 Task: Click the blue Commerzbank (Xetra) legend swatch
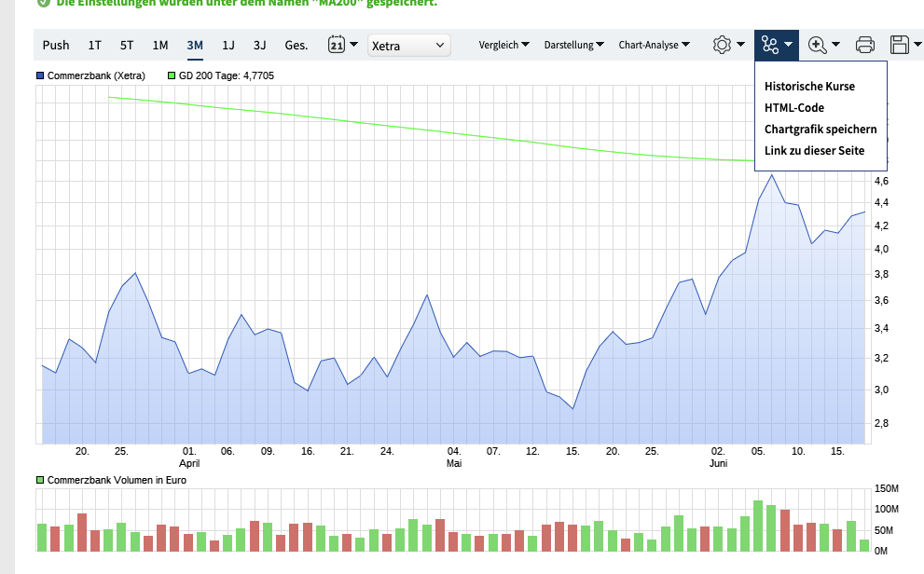(x=40, y=76)
